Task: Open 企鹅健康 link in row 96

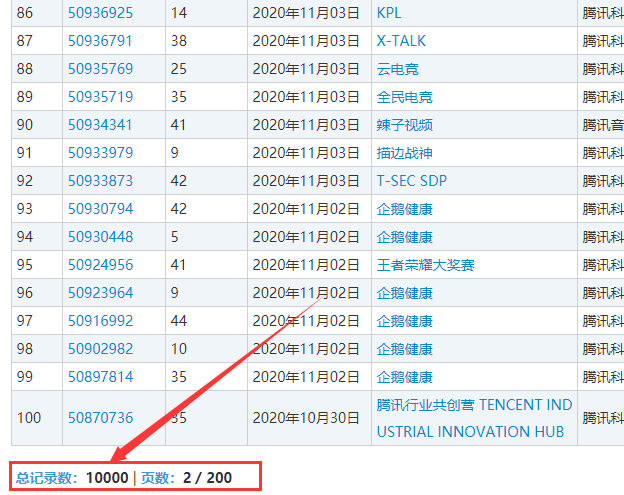Action: coord(404,293)
